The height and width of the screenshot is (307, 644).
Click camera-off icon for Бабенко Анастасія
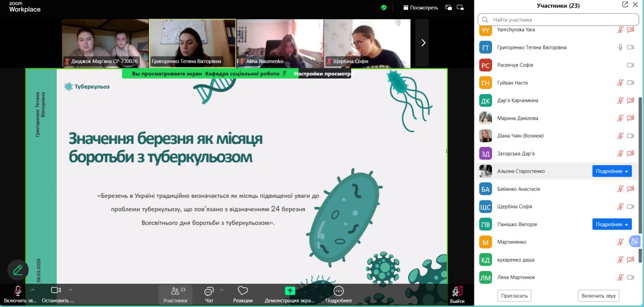click(630, 189)
